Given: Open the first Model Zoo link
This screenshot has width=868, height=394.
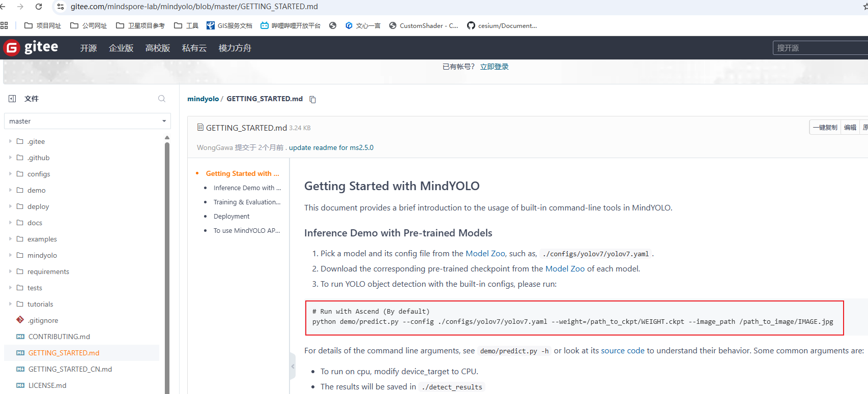Looking at the screenshot, I should [x=485, y=253].
